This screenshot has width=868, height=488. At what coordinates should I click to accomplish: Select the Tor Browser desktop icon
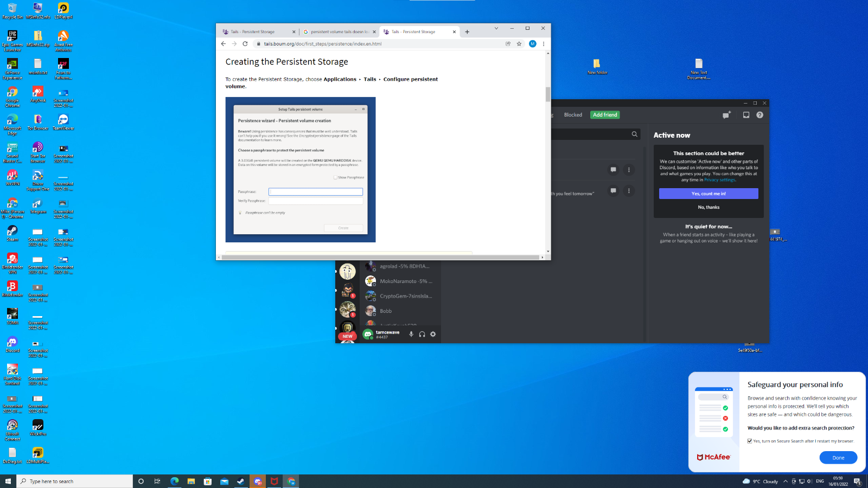click(x=38, y=123)
